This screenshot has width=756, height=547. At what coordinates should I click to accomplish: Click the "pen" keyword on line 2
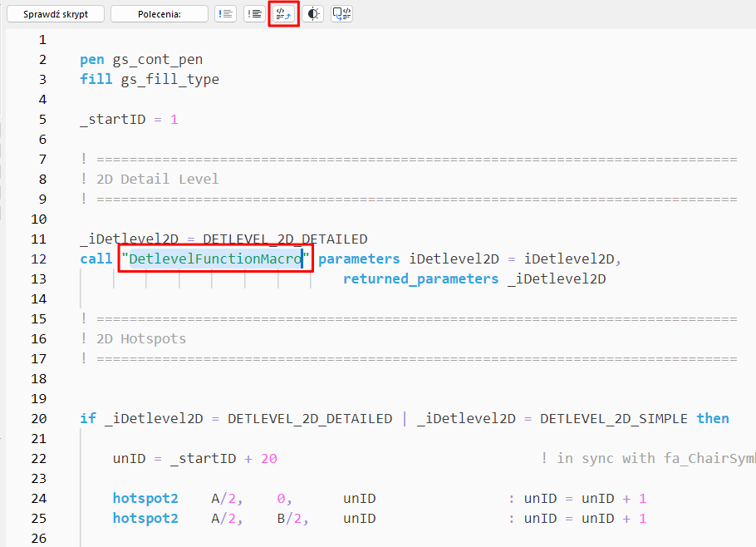click(91, 59)
